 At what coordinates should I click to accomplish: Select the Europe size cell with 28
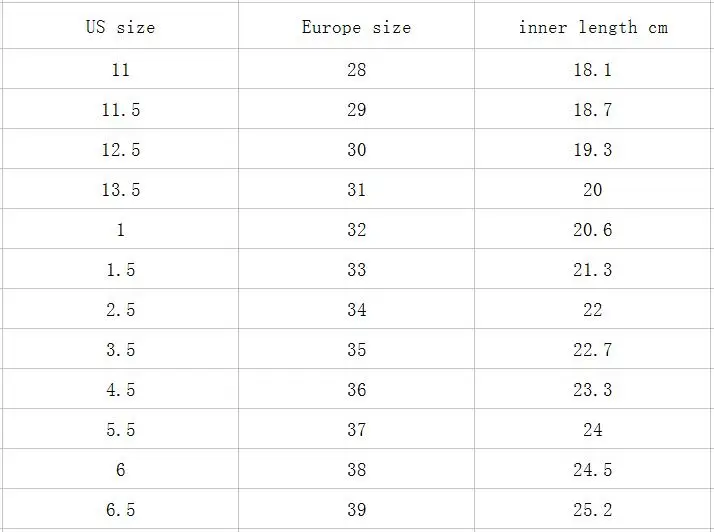tap(356, 69)
